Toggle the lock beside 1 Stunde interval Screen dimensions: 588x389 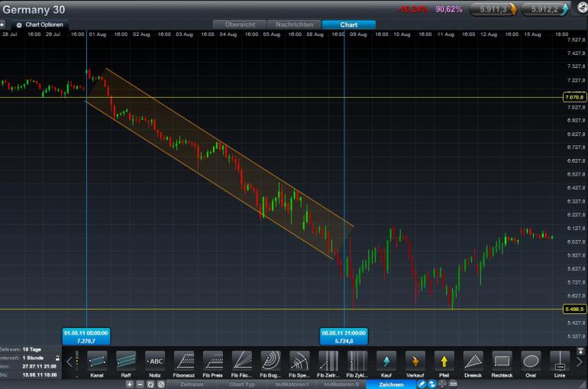pyautogui.click(x=57, y=358)
